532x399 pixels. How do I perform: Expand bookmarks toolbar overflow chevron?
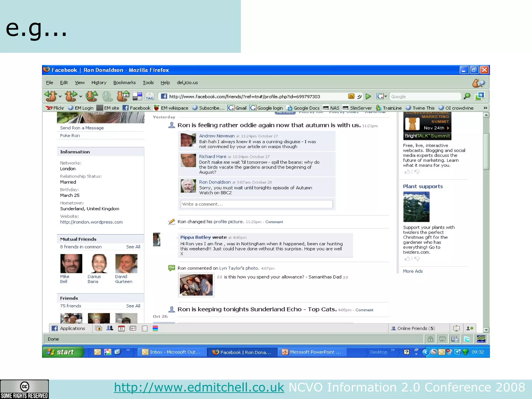coord(485,108)
